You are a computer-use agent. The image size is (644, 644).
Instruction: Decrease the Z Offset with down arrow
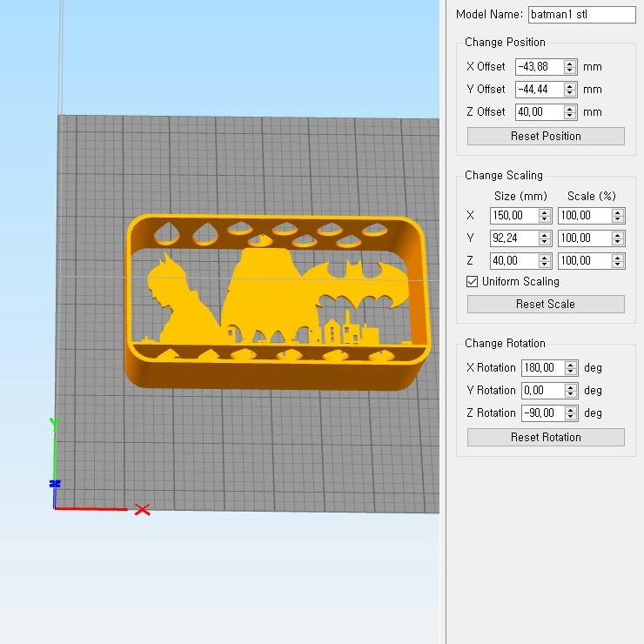[x=570, y=116]
